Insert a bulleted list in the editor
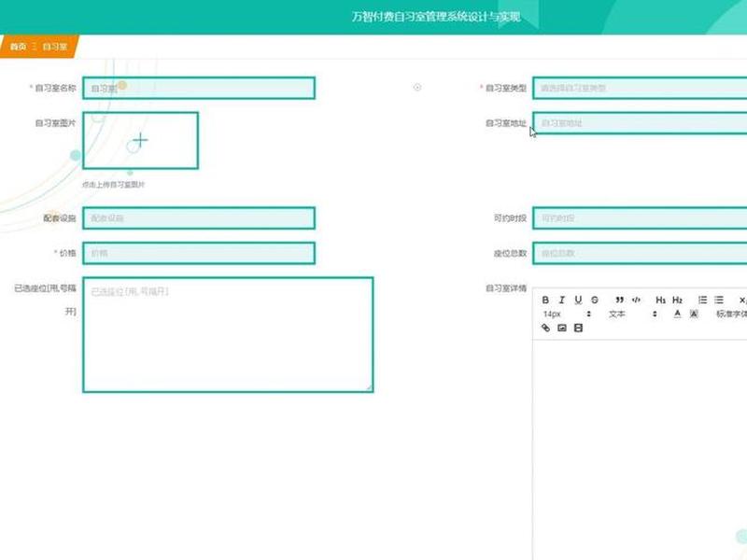This screenshot has width=747, height=560. [718, 300]
